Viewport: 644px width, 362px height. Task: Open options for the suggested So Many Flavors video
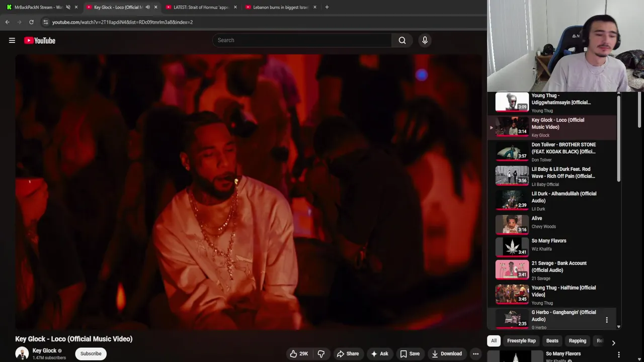coord(619,355)
